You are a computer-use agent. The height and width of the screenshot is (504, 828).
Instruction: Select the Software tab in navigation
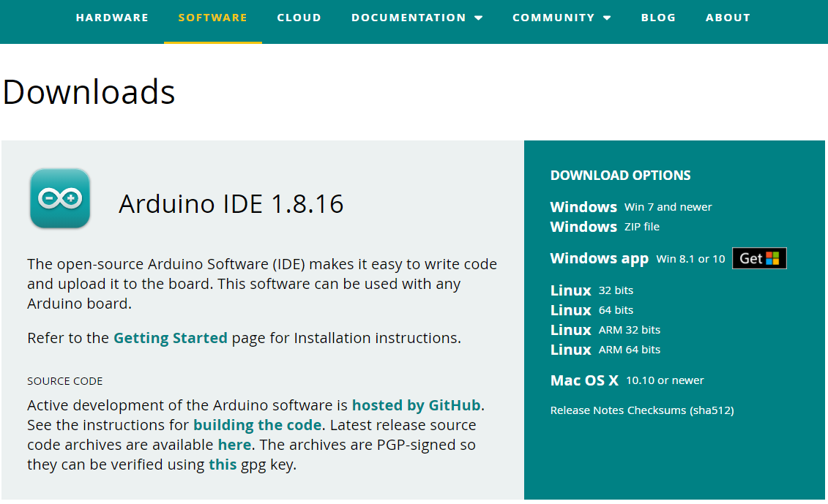coord(212,18)
